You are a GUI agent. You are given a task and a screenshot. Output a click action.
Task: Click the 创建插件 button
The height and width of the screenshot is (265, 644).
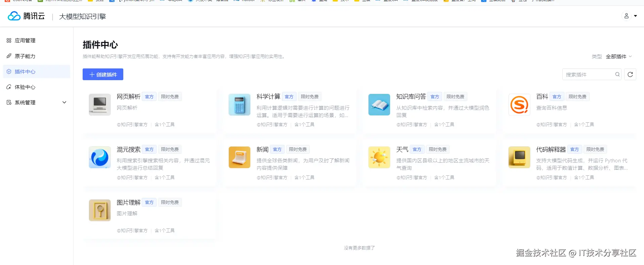103,74
